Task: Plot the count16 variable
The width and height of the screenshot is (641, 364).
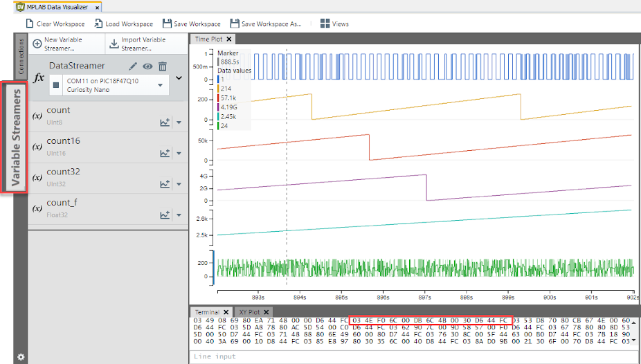Action: tap(165, 153)
